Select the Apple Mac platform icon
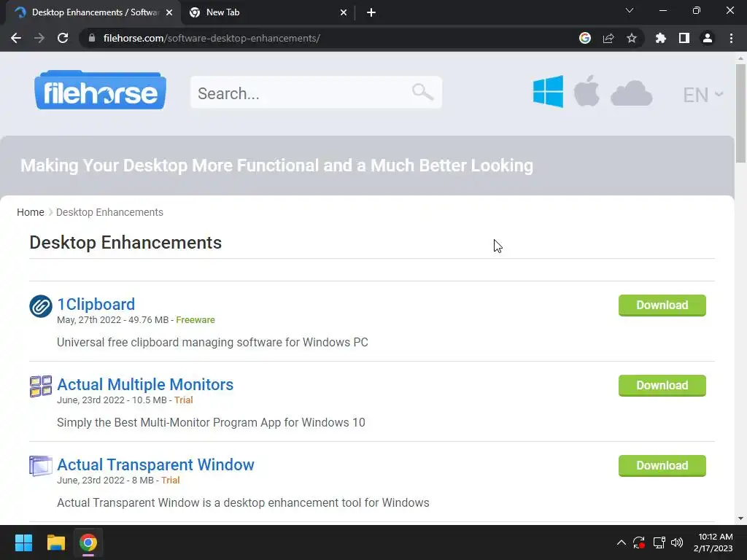 click(x=587, y=90)
